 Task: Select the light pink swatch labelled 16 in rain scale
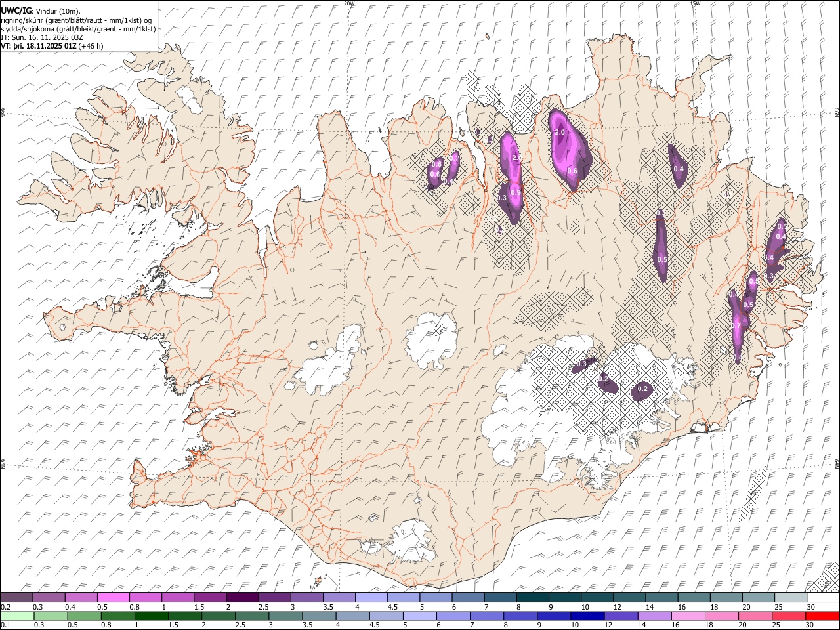(688, 616)
